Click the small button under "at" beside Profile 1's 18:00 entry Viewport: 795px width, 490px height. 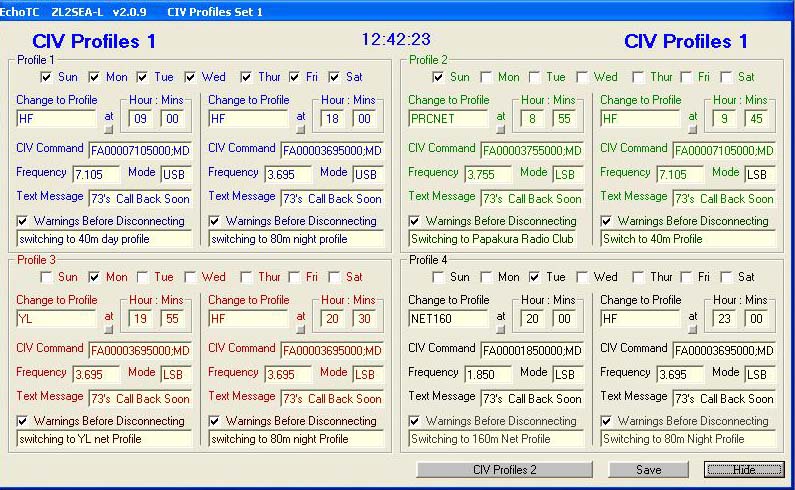(300, 128)
